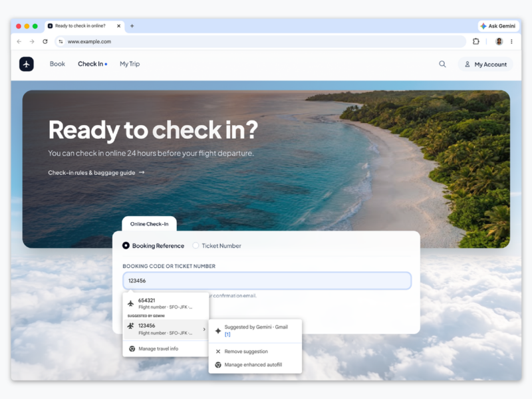Image resolution: width=532 pixels, height=399 pixels.
Task: Open the Book menu item
Action: [x=57, y=64]
